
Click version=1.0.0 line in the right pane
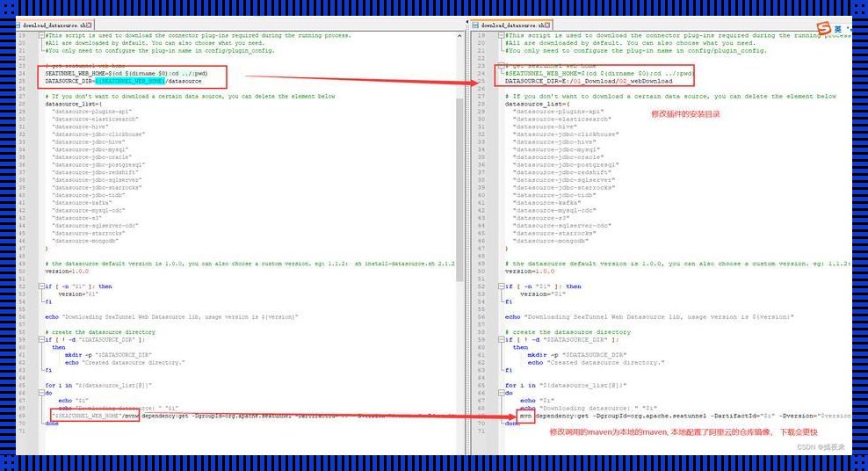529,272
